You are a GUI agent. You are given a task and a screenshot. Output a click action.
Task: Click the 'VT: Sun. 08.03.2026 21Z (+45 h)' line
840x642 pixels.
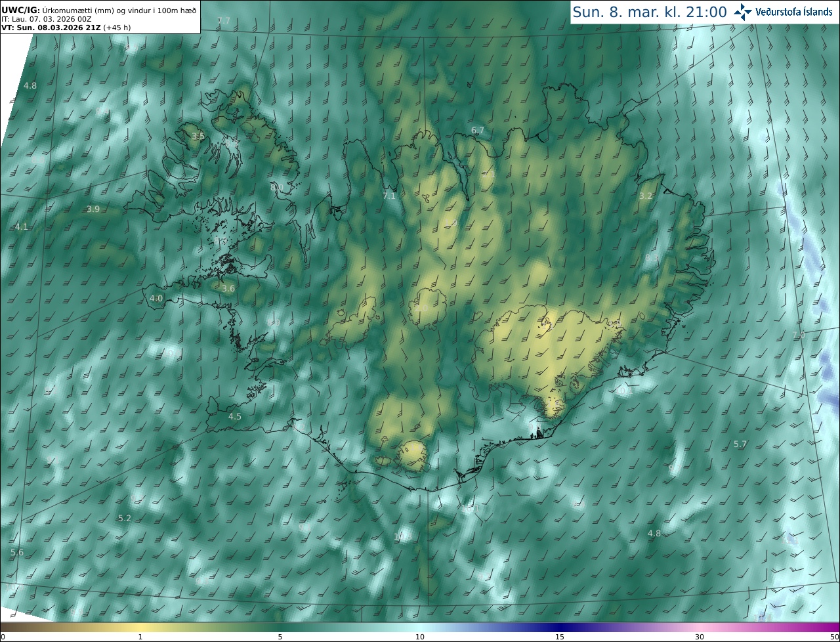(x=66, y=28)
